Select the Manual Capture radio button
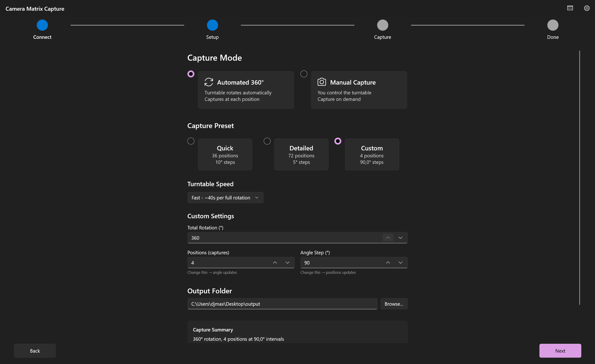Viewport: 595px width, 364px height. click(x=304, y=74)
